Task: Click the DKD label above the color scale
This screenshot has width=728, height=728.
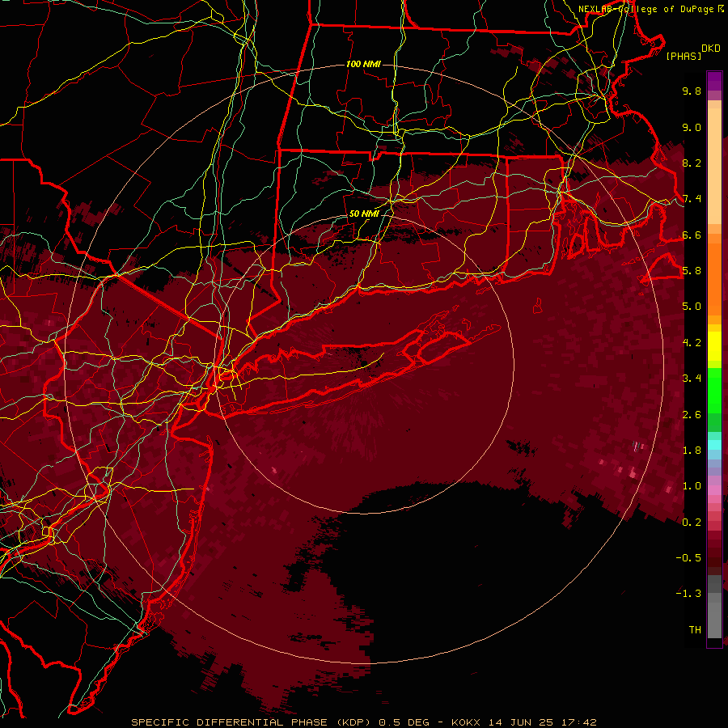Action: pos(711,49)
